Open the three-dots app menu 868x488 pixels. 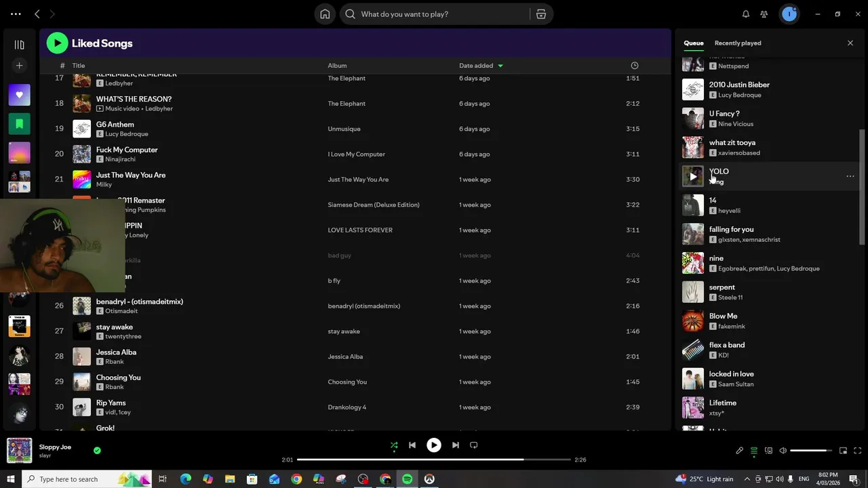[x=16, y=14]
